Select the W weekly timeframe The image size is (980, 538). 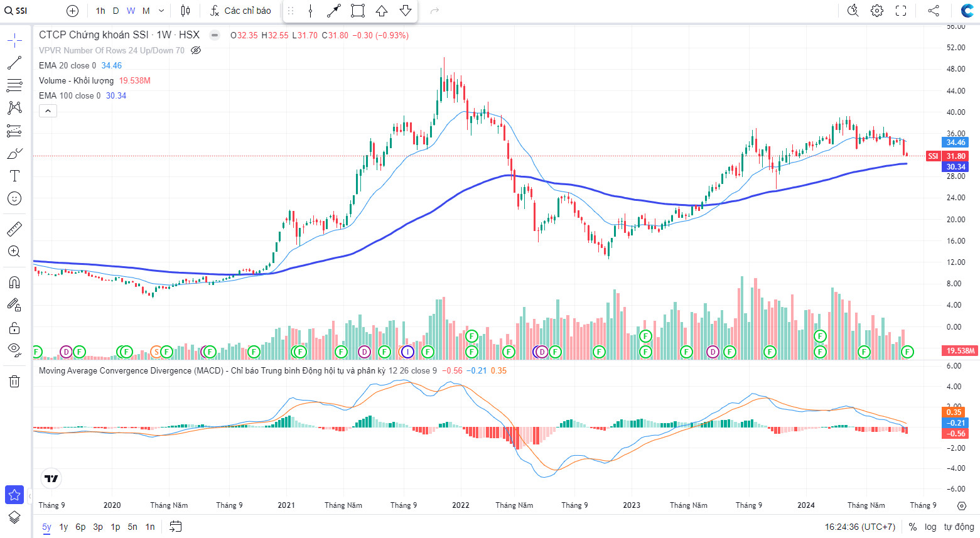tap(131, 11)
